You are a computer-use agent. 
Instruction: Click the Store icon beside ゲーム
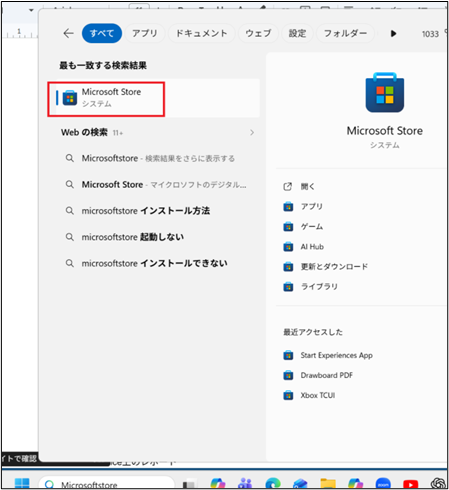288,227
